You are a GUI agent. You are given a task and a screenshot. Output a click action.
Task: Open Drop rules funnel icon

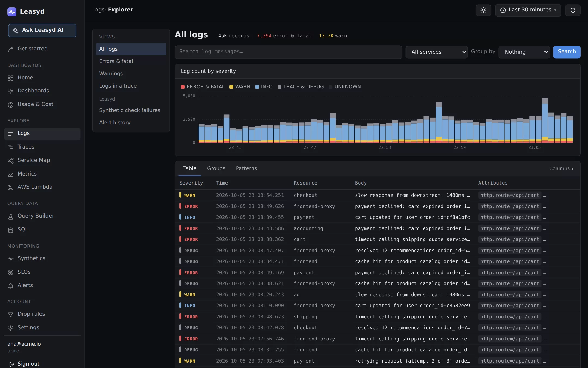tap(11, 315)
